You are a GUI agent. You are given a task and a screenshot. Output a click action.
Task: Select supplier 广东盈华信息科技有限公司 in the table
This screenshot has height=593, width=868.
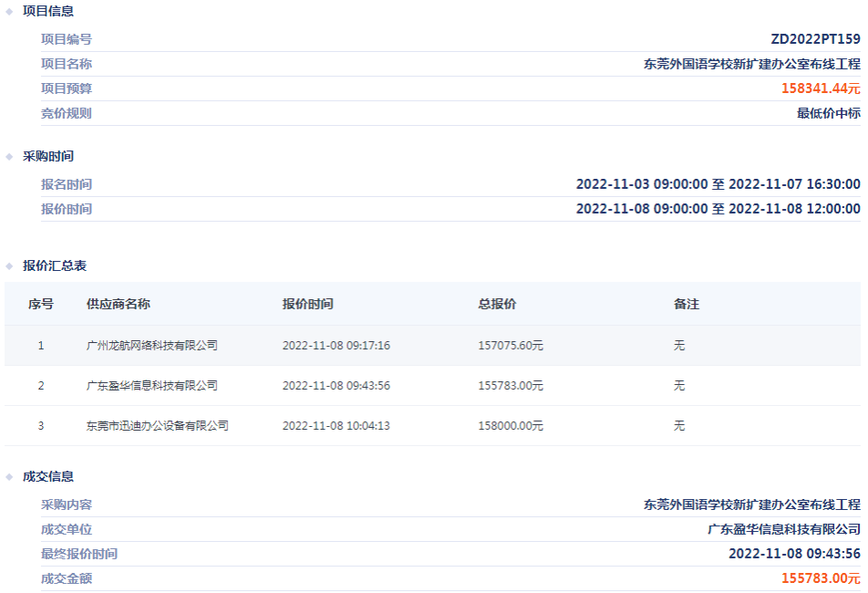pyautogui.click(x=151, y=385)
